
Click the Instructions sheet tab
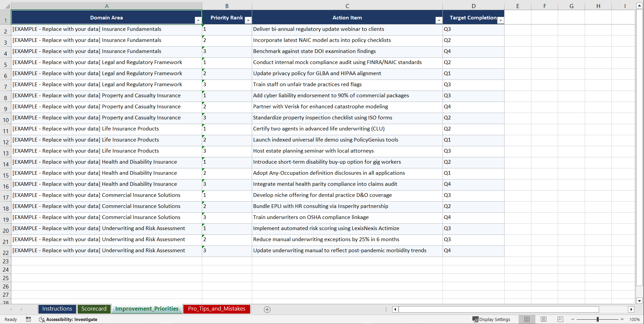[x=57, y=309]
